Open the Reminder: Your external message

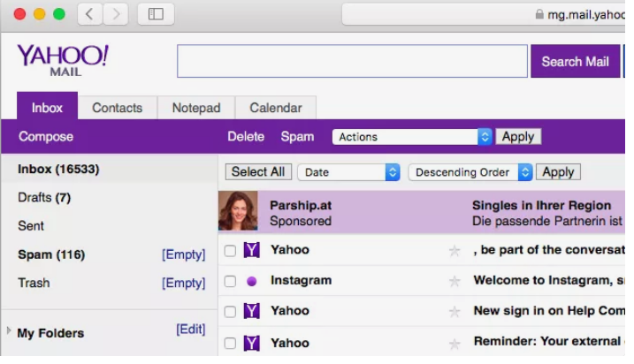tap(549, 341)
